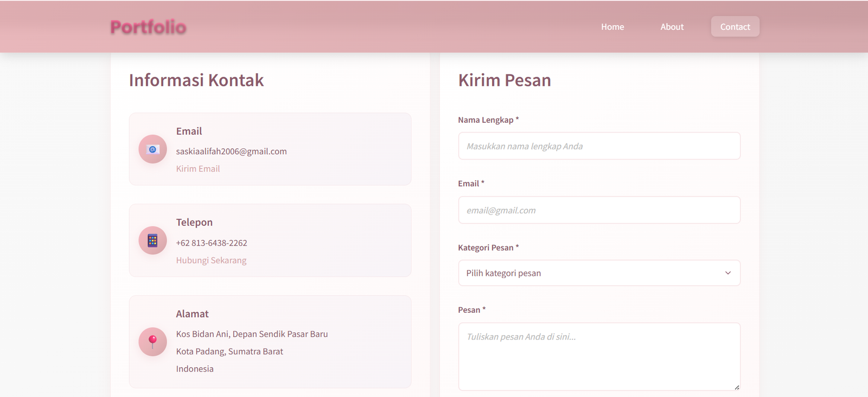Click the Kos Bidan Ani address line
Image resolution: width=868 pixels, height=397 pixels.
(252, 334)
